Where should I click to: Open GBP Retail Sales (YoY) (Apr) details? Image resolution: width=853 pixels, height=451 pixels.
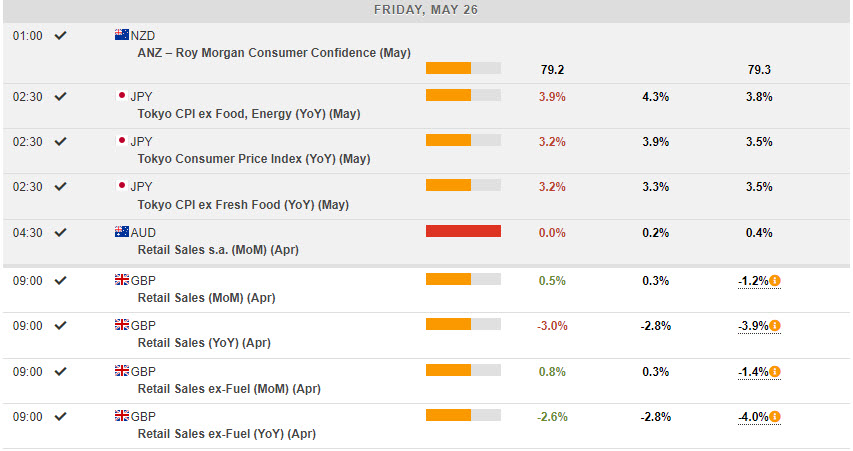pos(205,343)
